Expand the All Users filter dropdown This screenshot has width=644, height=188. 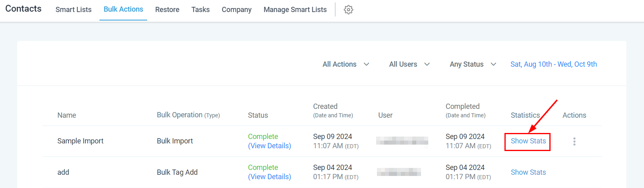tap(409, 64)
